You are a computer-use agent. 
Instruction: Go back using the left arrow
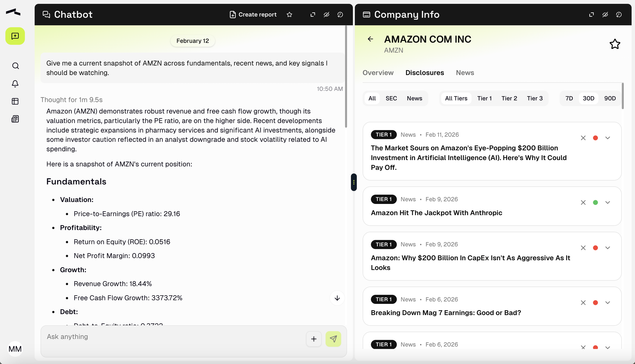coord(370,39)
